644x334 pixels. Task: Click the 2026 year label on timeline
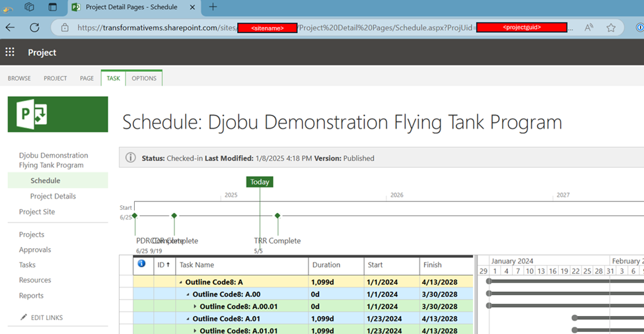tap(397, 195)
